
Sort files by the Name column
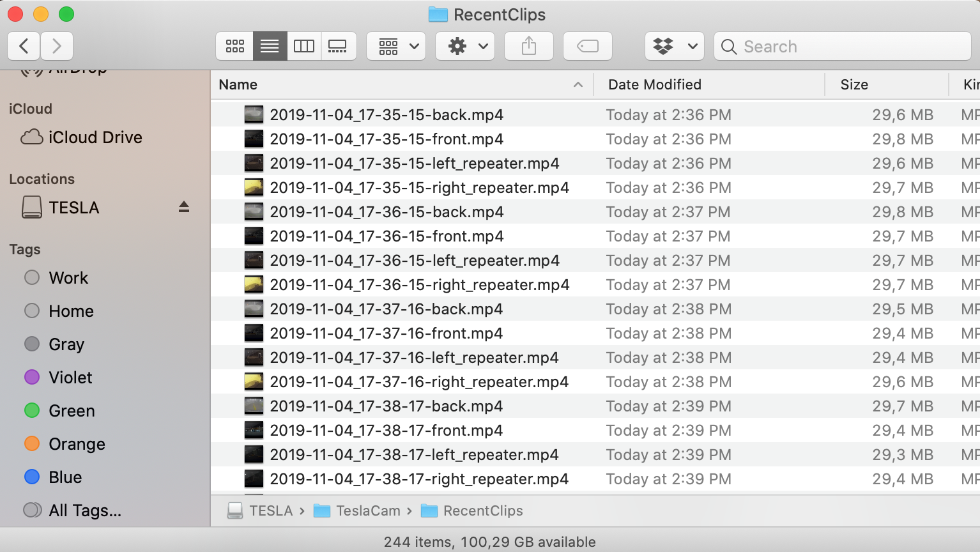(x=238, y=84)
